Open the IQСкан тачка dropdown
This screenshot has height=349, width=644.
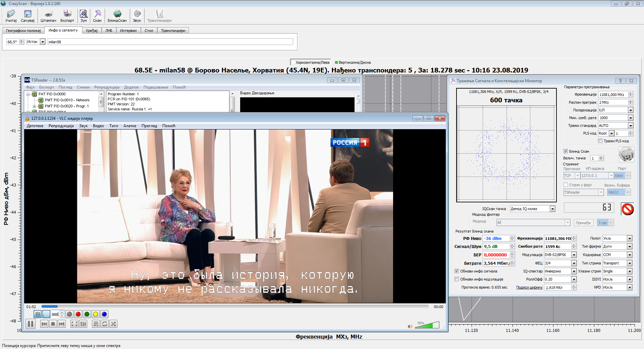pyautogui.click(x=552, y=209)
